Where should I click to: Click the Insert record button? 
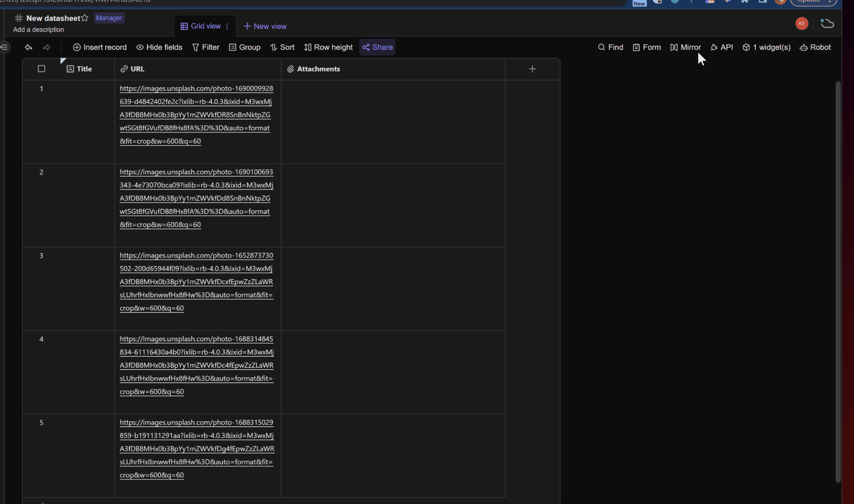click(x=100, y=47)
